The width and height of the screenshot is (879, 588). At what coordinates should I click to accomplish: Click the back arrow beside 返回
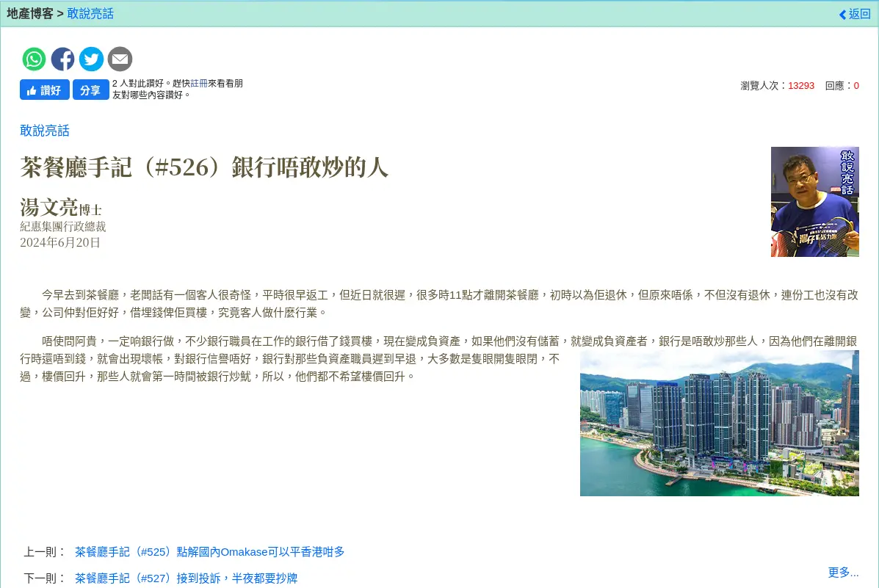842,14
